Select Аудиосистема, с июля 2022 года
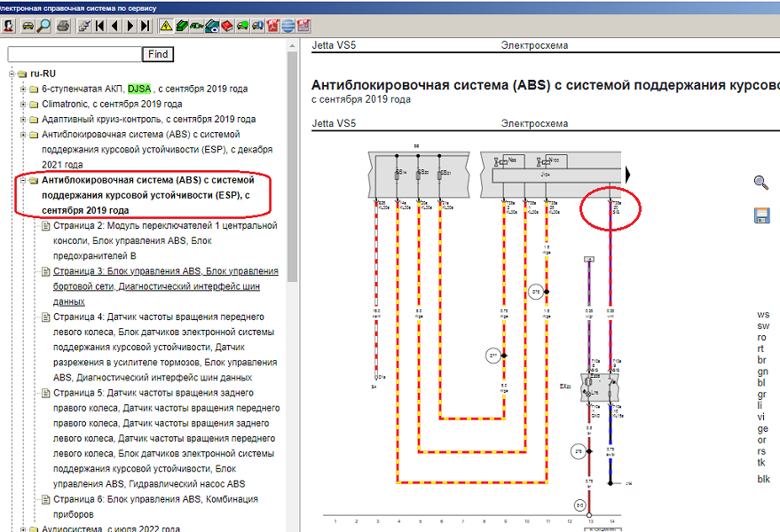 111,528
